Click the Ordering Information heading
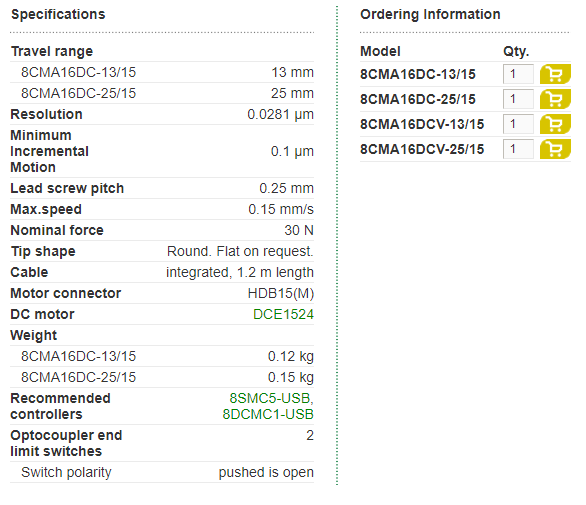The image size is (586, 505). tap(430, 14)
